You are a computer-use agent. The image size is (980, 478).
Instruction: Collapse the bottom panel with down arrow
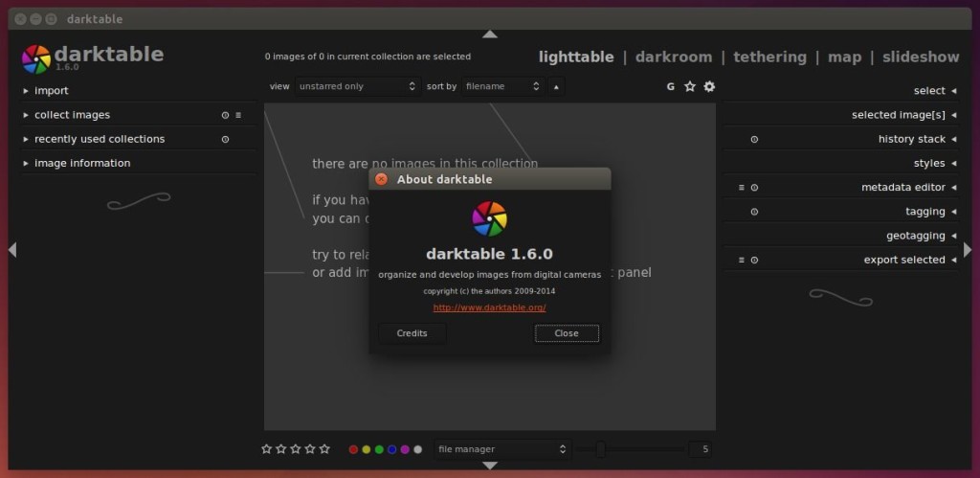[x=490, y=466]
